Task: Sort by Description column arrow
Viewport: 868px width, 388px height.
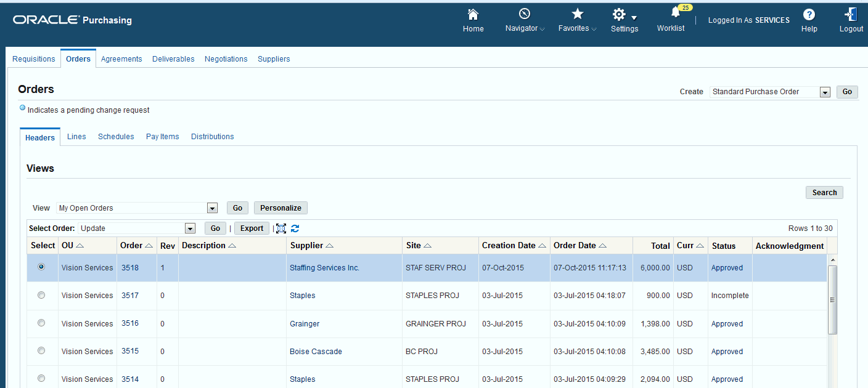Action: [x=232, y=246]
